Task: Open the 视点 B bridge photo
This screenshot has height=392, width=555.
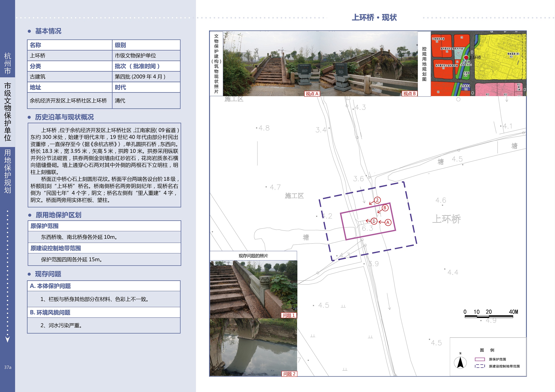Action: (369, 64)
